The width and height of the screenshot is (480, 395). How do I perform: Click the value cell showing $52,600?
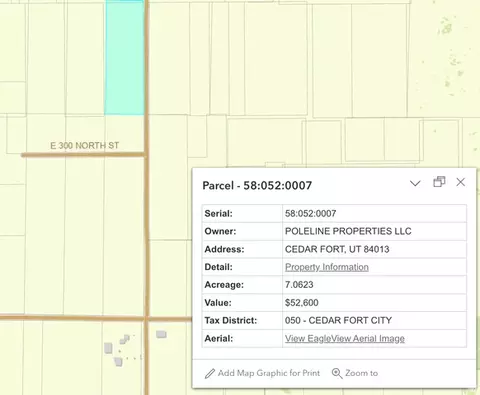tap(374, 303)
